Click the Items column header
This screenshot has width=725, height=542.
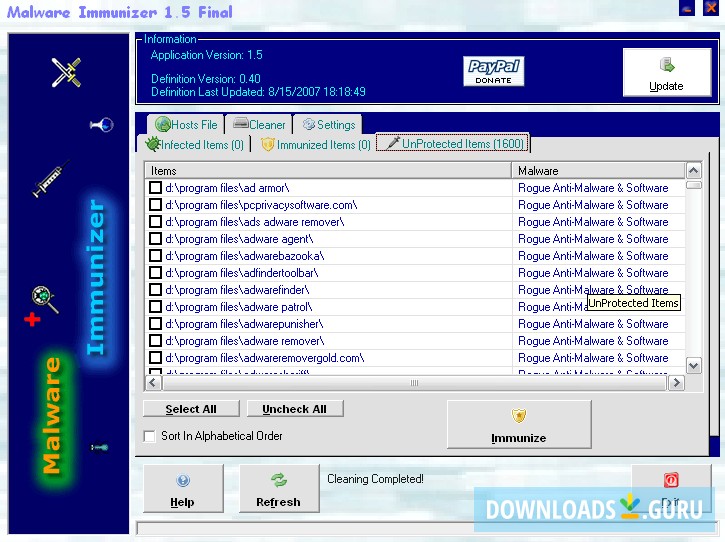click(328, 171)
